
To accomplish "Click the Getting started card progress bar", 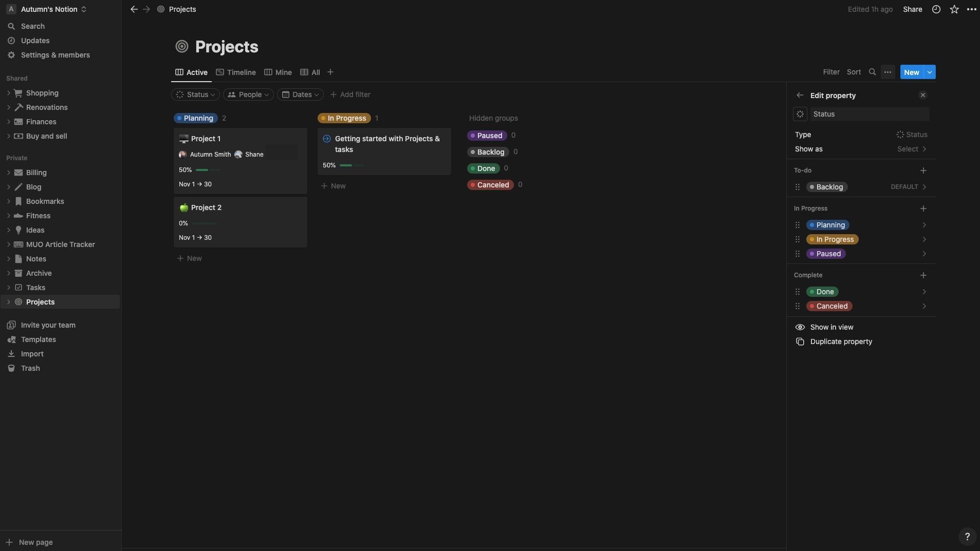I will click(x=352, y=165).
